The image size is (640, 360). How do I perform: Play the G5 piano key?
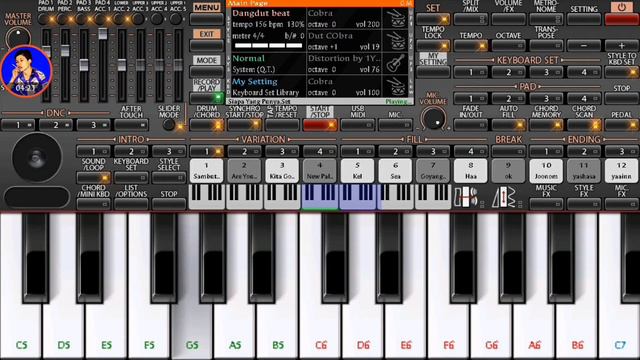[192, 327]
